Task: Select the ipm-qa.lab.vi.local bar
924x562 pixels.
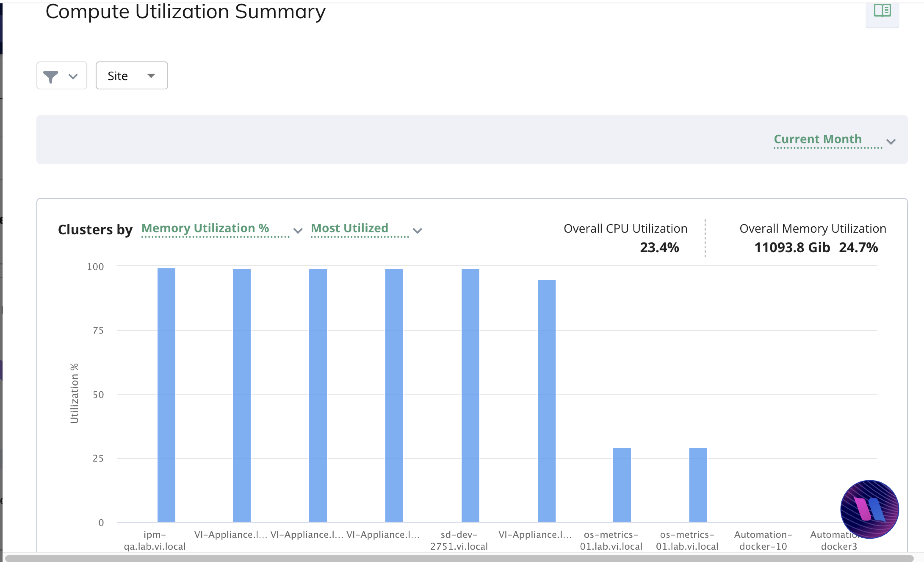Action: (x=166, y=395)
